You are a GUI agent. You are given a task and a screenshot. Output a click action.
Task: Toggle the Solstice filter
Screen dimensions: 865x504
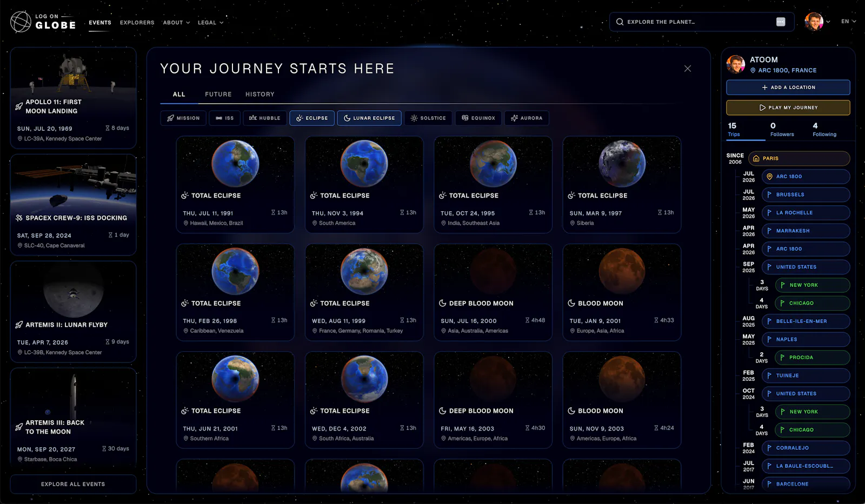pos(428,118)
